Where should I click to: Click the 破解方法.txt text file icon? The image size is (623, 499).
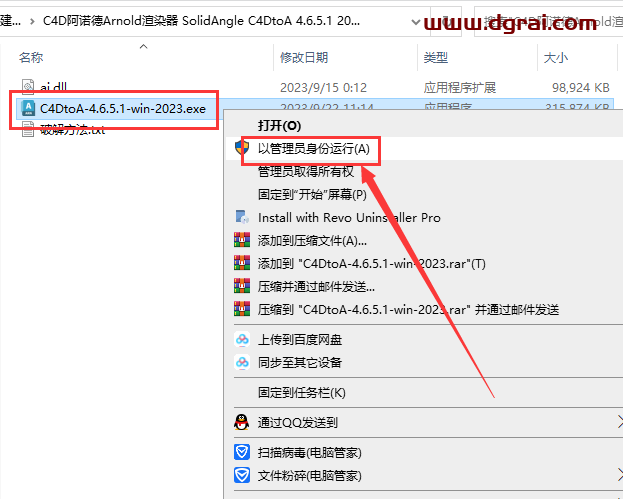[x=28, y=130]
